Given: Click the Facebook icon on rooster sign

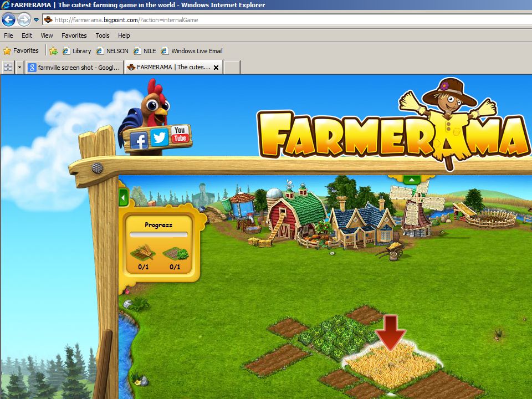Looking at the screenshot, I should coord(139,140).
